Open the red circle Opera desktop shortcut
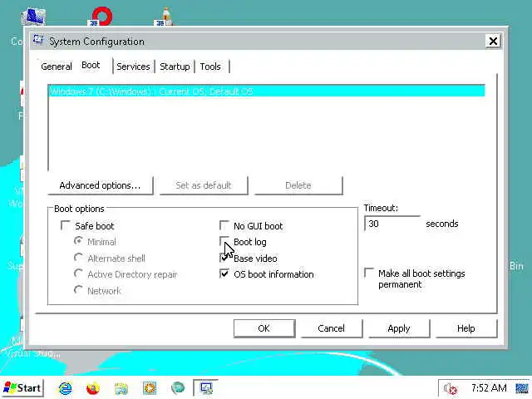 click(101, 17)
